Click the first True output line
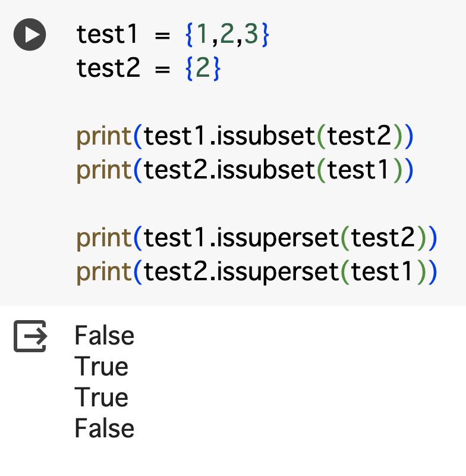The image size is (466, 476). 101,367
